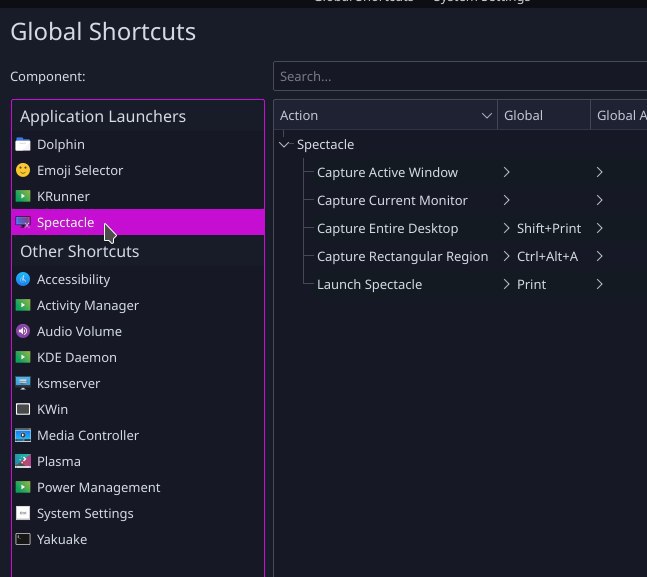The height and width of the screenshot is (577, 647).
Task: Select Capture Rectangular Region action
Action: point(403,257)
